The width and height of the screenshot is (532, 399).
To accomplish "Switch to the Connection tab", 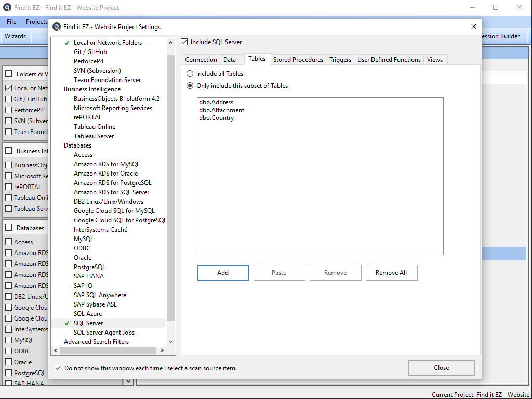I will [201, 60].
